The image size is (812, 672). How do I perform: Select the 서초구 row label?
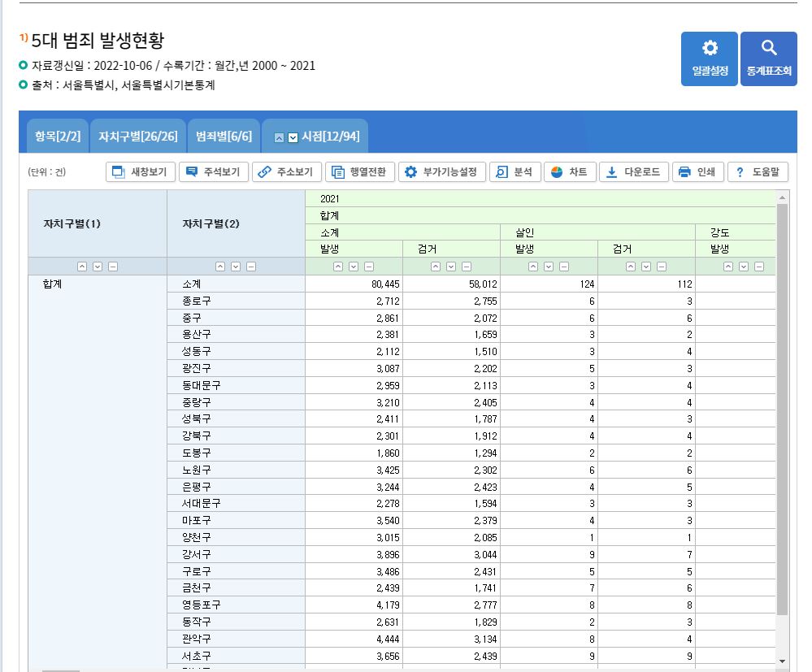click(x=196, y=656)
